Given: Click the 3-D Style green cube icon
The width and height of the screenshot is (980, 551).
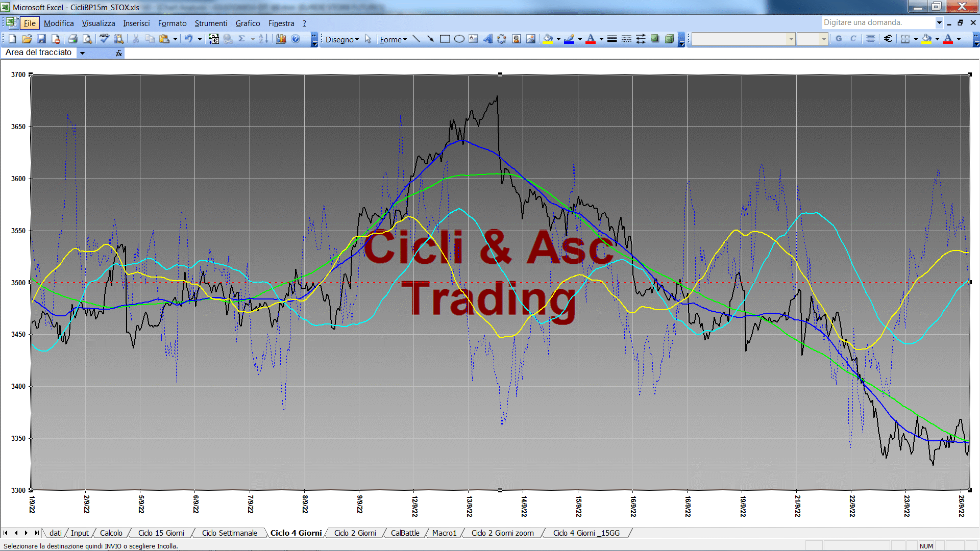Looking at the screenshot, I should click(x=669, y=39).
